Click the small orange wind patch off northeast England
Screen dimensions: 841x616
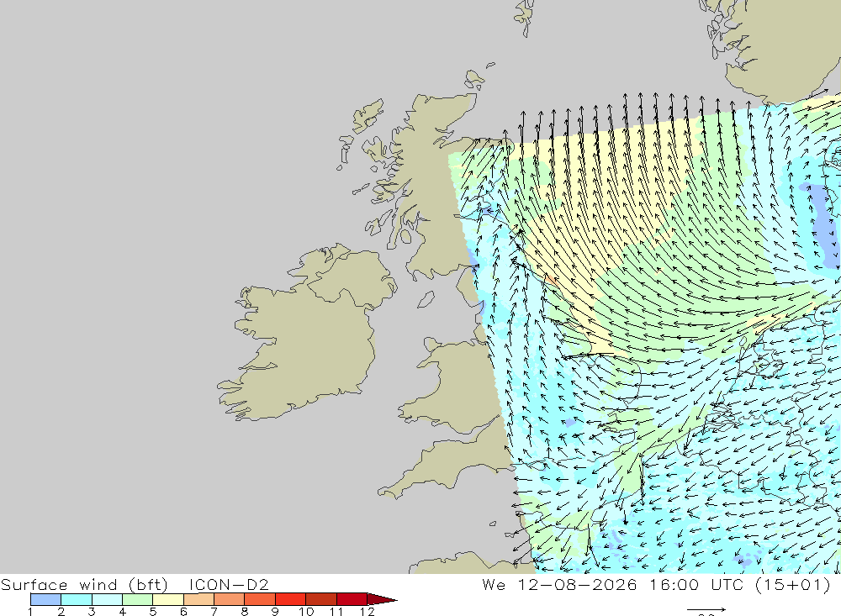click(x=550, y=279)
